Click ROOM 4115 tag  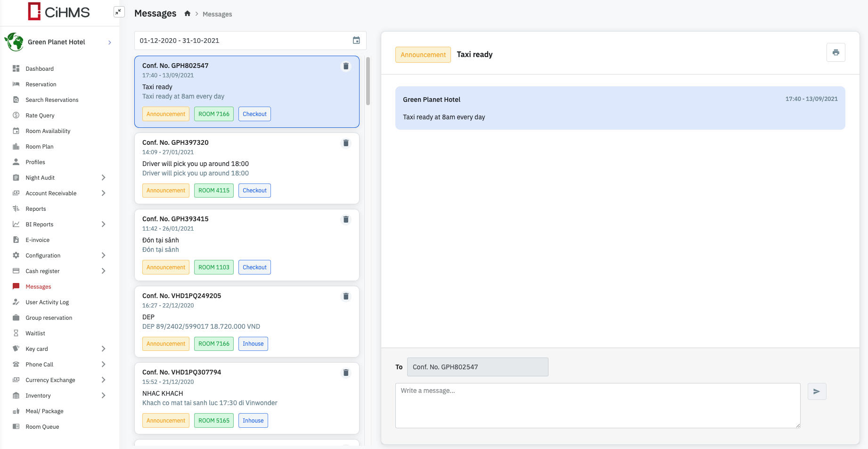[x=214, y=191]
